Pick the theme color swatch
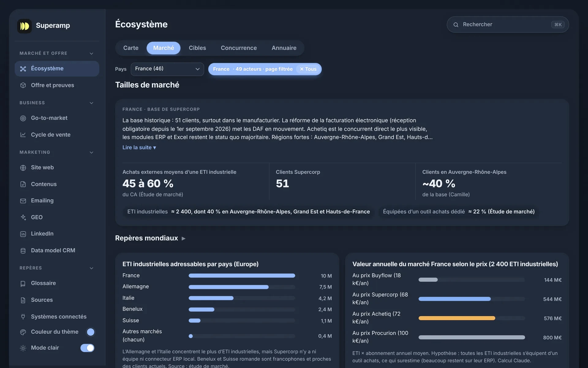This screenshot has width=588, height=368. tap(91, 332)
